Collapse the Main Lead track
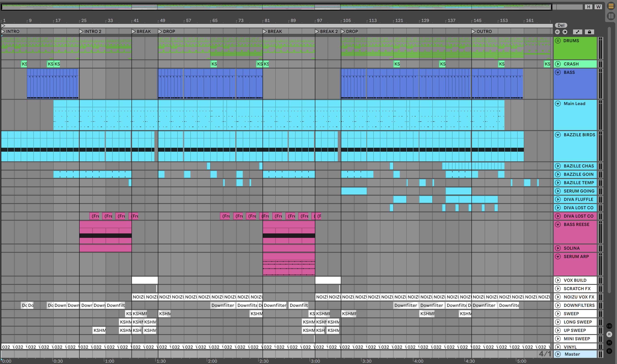Viewport: 617px width, 364px height. (x=558, y=104)
